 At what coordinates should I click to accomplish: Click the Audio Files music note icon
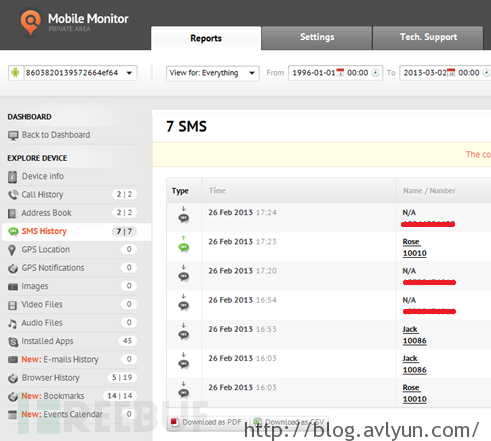12,323
